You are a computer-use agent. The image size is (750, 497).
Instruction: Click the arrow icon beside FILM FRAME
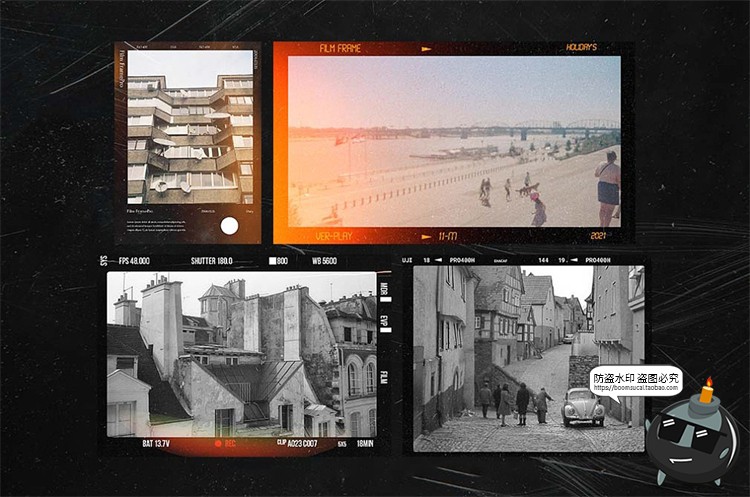tap(426, 48)
